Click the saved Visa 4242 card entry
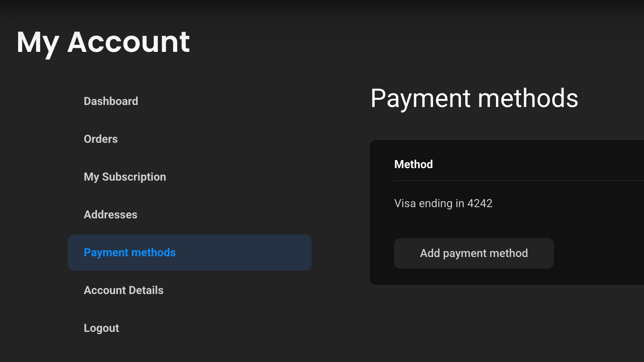 (443, 203)
